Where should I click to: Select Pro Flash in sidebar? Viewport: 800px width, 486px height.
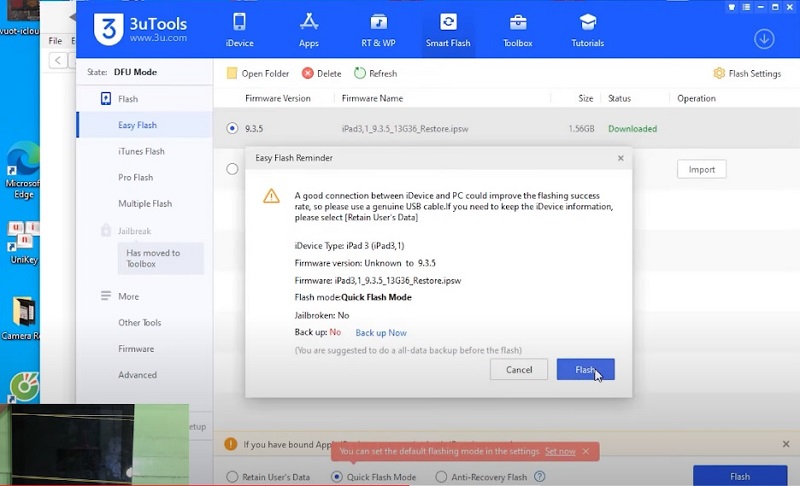135,177
